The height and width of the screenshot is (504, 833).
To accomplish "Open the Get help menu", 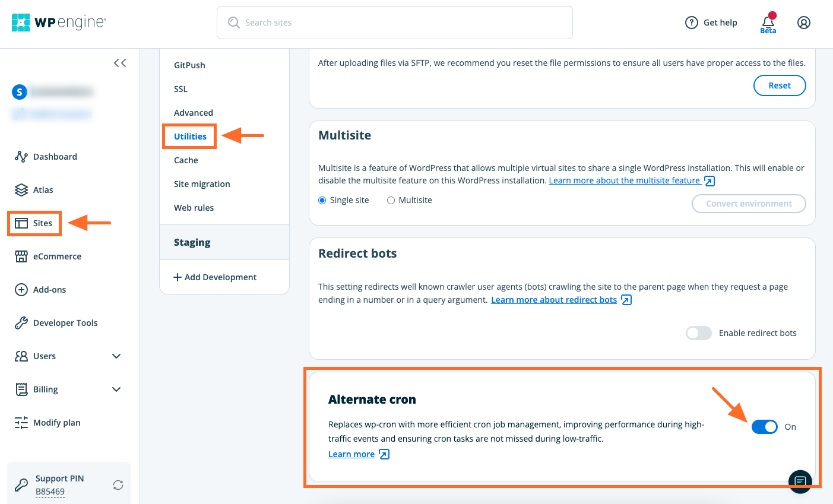I will tap(711, 22).
